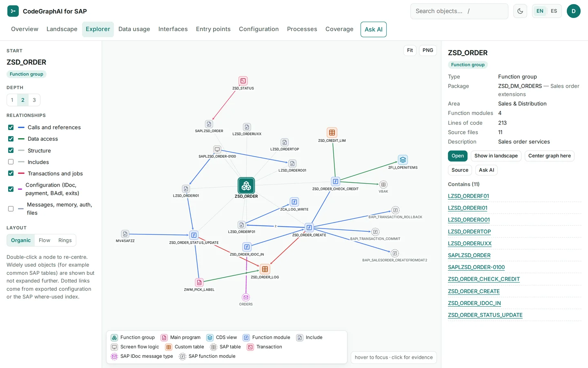Uncheck Calls and references relationship
This screenshot has width=588, height=368.
pos(11,128)
